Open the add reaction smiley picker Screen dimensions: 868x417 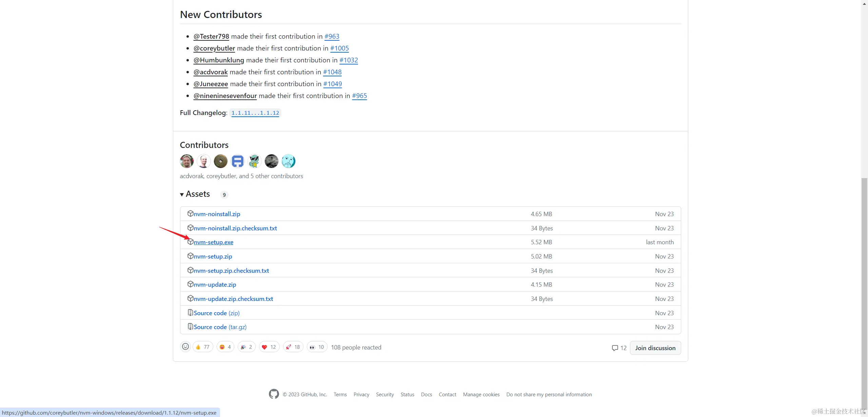coord(185,346)
